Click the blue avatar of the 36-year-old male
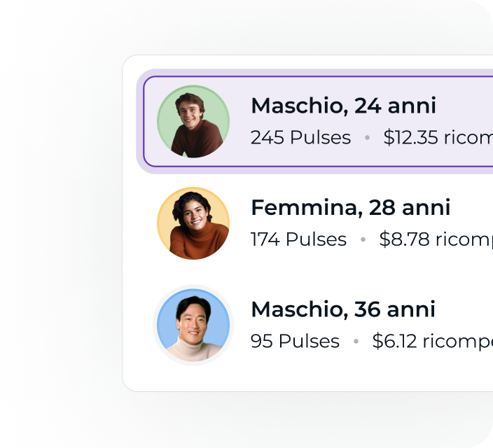The image size is (493, 448). point(193,325)
